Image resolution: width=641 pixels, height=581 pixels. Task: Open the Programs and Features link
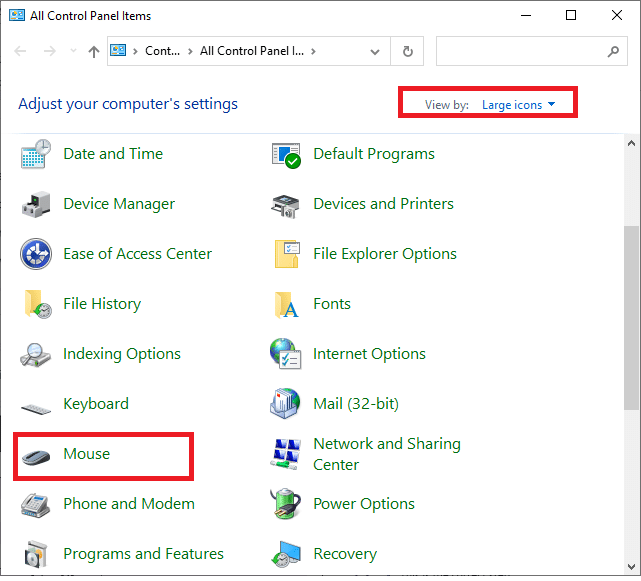tap(143, 554)
